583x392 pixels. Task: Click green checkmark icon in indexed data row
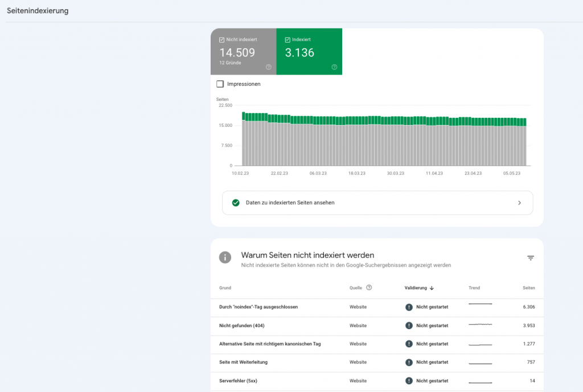tap(236, 203)
